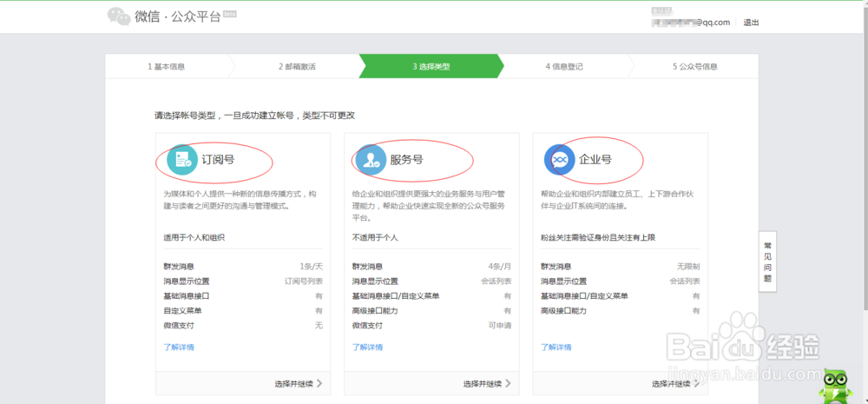The width and height of the screenshot is (868, 404).
Task: Click the 订阅号 card title
Action: click(218, 160)
